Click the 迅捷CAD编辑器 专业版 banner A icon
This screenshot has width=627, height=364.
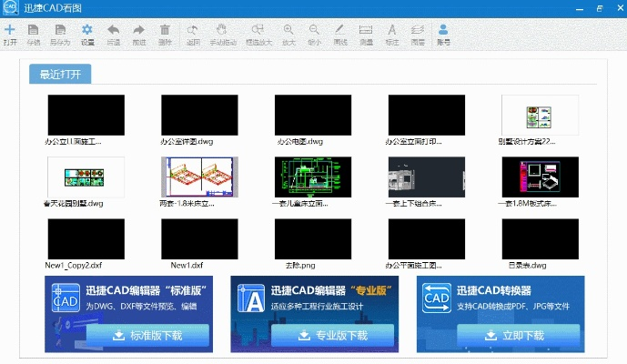tap(251, 298)
